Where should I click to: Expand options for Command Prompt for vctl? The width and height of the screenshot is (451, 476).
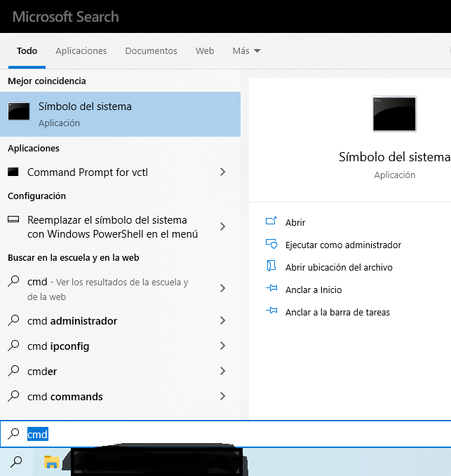(x=222, y=172)
